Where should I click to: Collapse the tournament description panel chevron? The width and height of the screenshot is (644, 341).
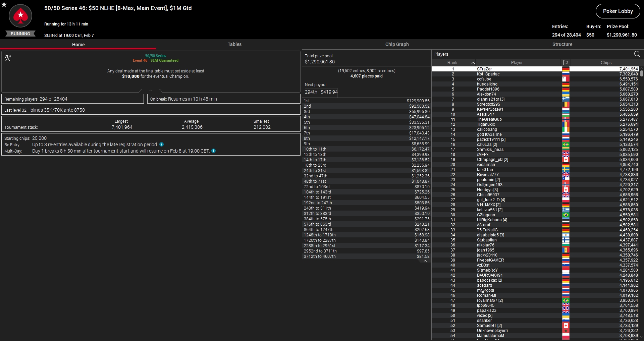tap(151, 91)
